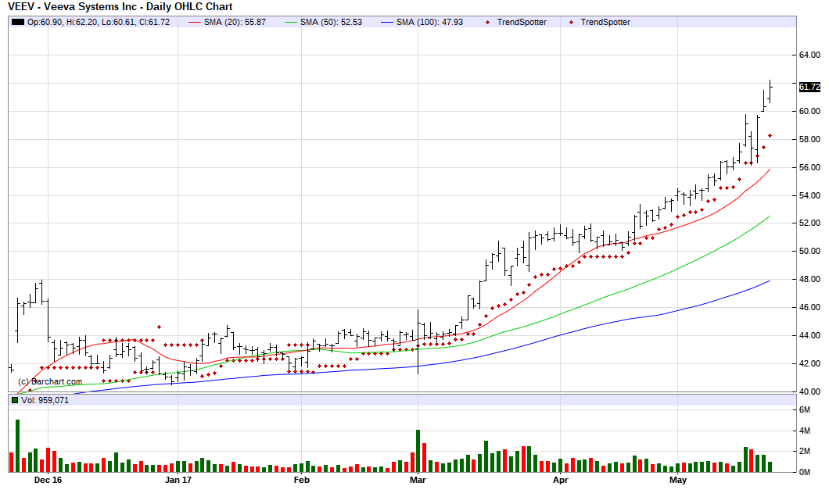Click the 64.00 price axis label
This screenshot has width=829, height=504.
[x=809, y=55]
